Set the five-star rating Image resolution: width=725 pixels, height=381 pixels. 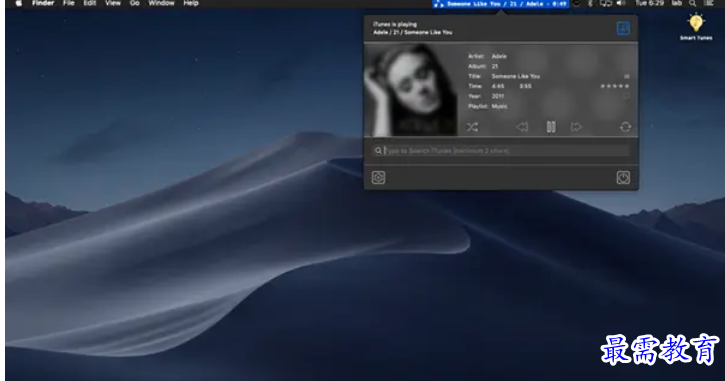pos(614,86)
